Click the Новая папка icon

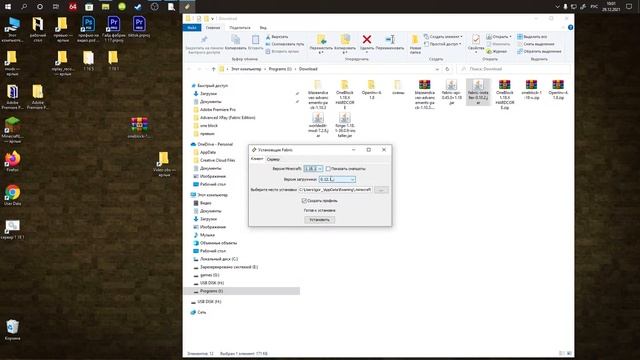pyautogui.click(x=415, y=40)
